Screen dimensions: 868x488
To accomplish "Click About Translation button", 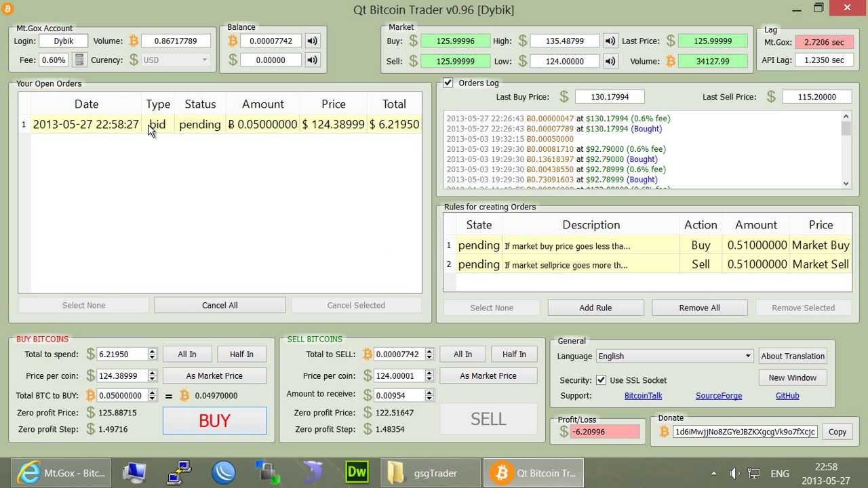I will coord(793,356).
